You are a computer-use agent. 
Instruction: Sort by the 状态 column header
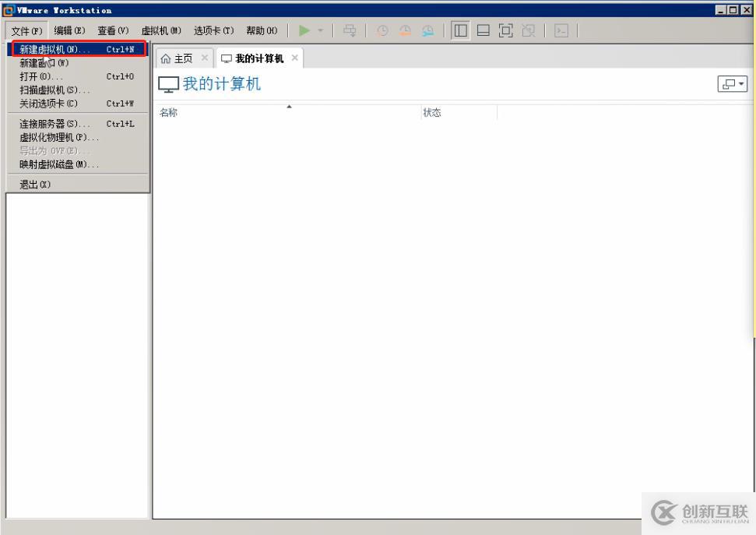click(459, 112)
